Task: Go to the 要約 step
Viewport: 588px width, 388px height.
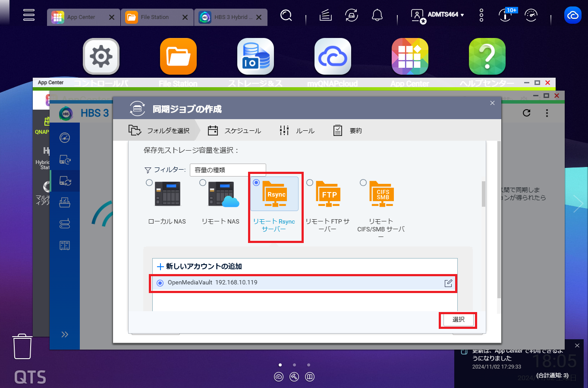Action: (348, 130)
